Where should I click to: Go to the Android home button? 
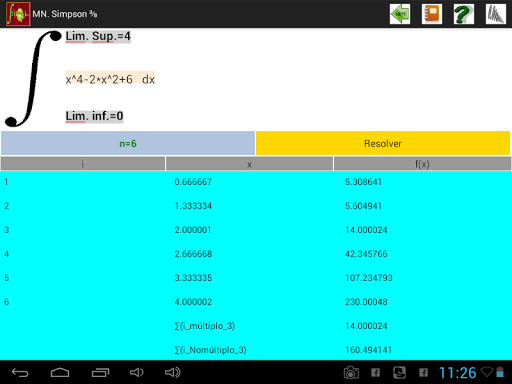tap(60, 372)
